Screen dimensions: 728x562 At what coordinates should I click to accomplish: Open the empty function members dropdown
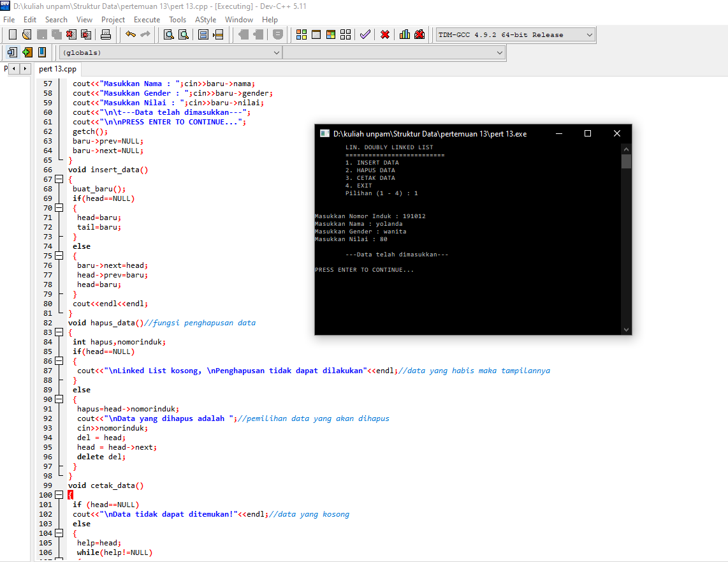[393, 52]
